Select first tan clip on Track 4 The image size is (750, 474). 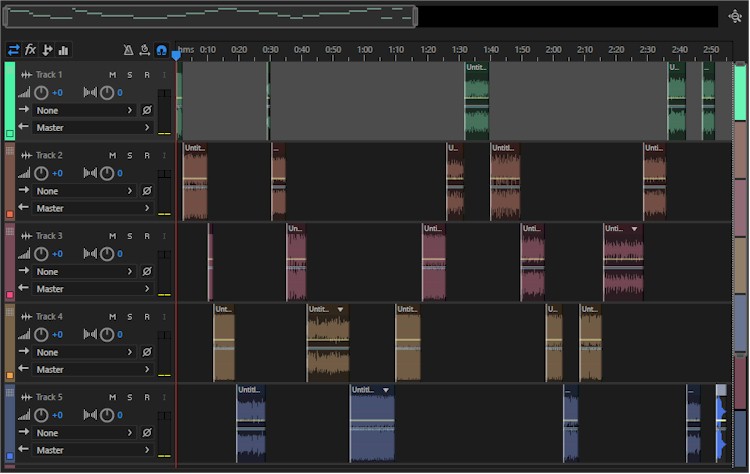[x=224, y=343]
